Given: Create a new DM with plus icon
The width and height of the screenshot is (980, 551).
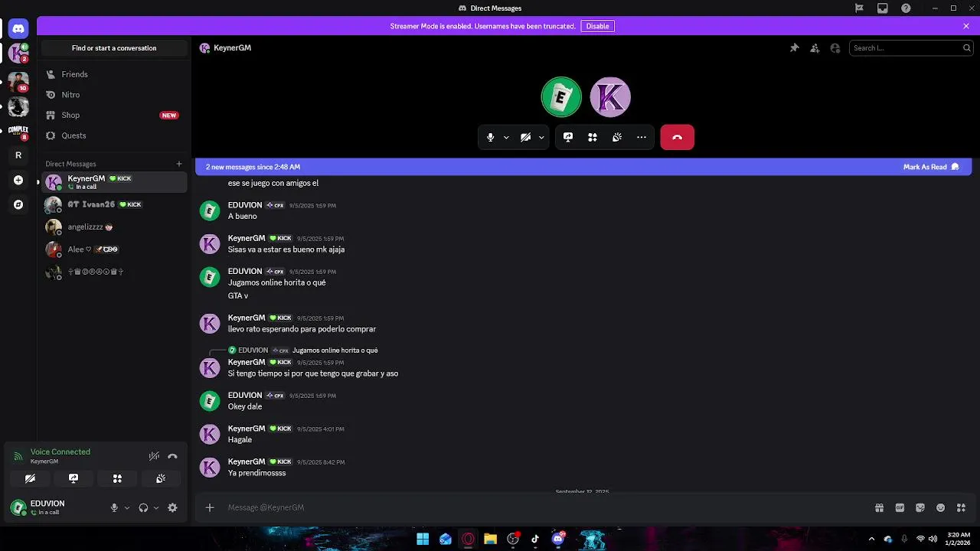Looking at the screenshot, I should (x=179, y=164).
